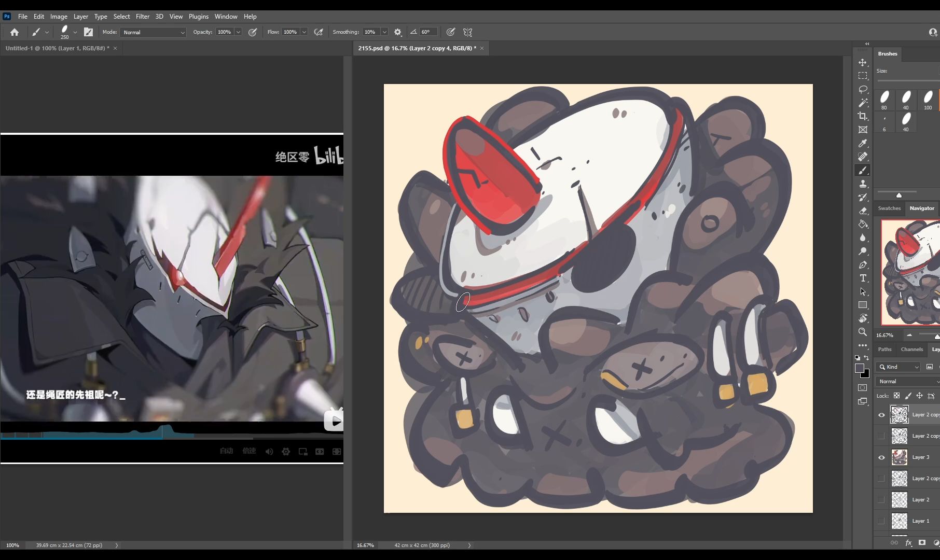The width and height of the screenshot is (940, 560).
Task: Collapse the panels with double arrows
Action: tap(867, 44)
